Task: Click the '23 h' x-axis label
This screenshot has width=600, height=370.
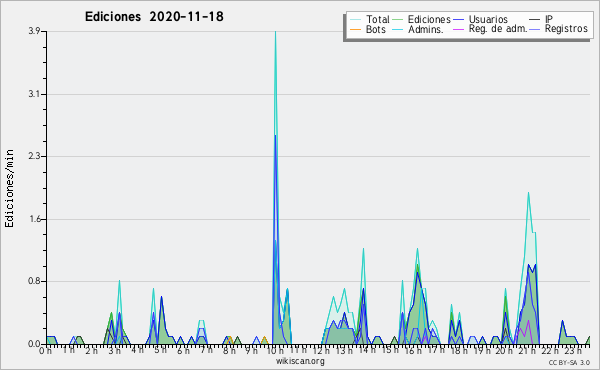Action: pyautogui.click(x=573, y=351)
